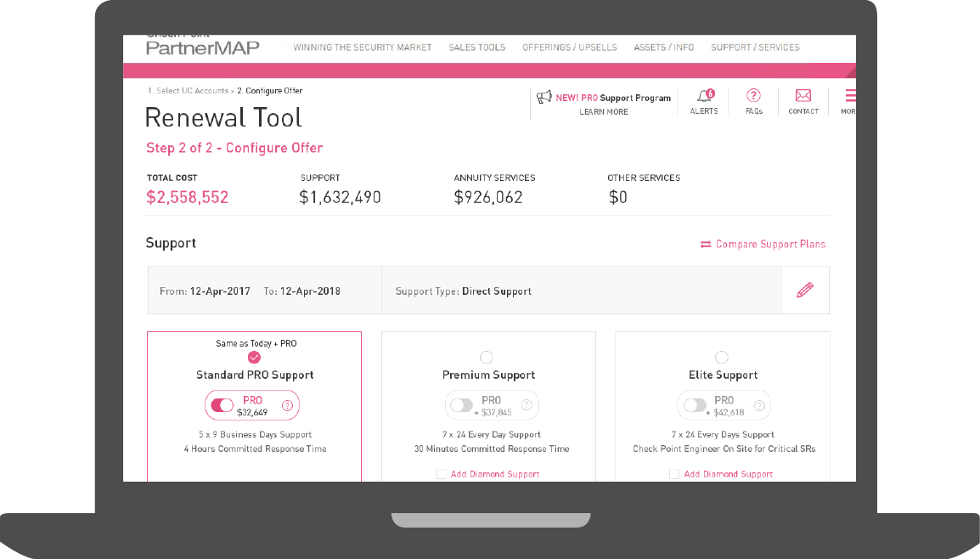Click '4 Hours Committed Response Time' text
The image size is (980, 559).
pos(255,449)
